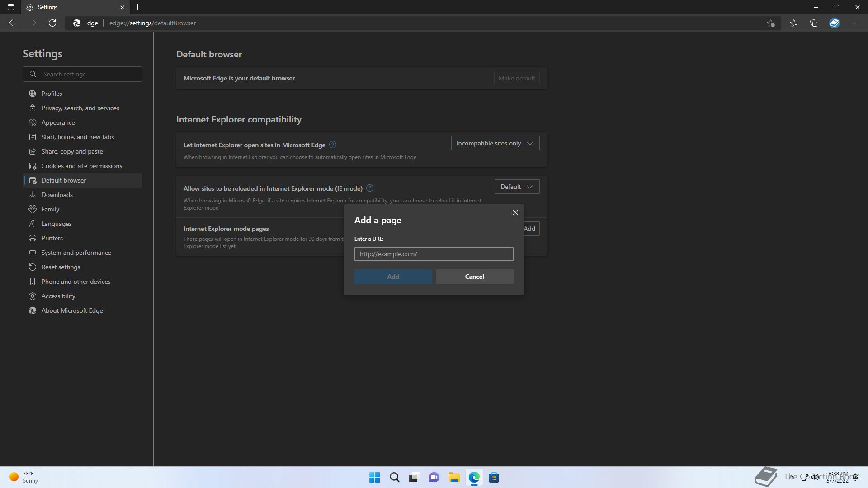This screenshot has height=488, width=868.
Task: Click the Refresh page icon
Action: point(52,23)
